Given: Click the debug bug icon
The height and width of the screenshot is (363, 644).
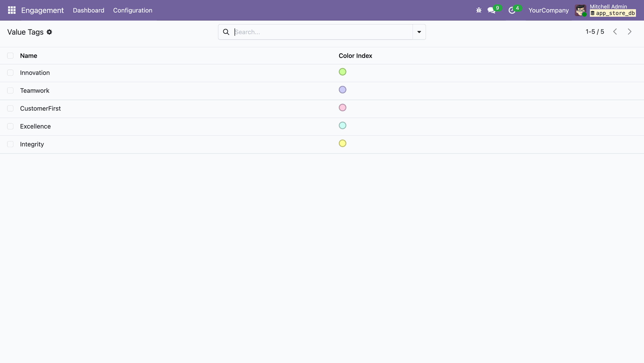Looking at the screenshot, I should [x=479, y=10].
